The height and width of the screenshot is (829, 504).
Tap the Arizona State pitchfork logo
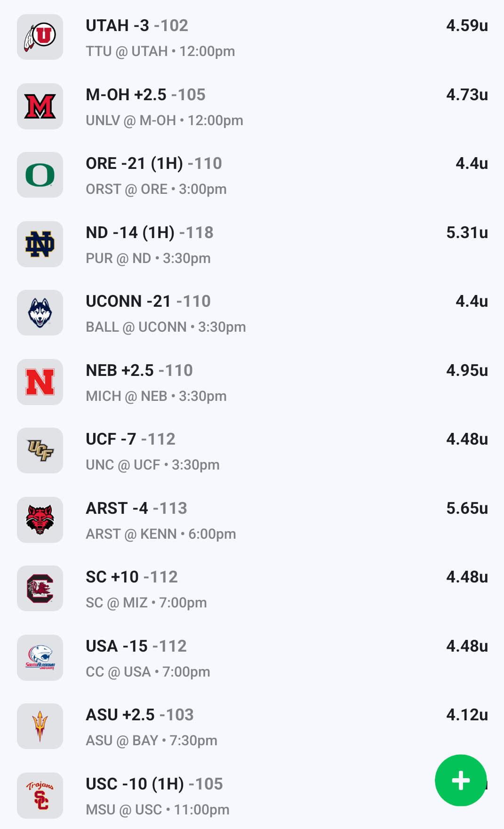click(x=40, y=726)
